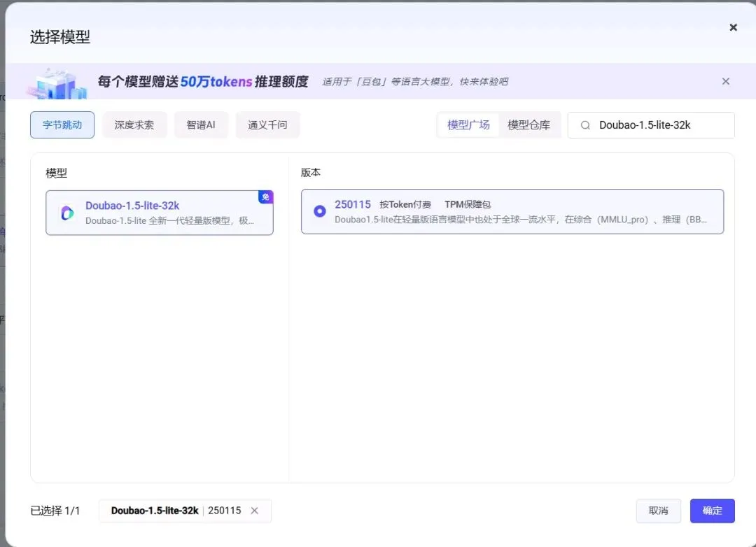Select the 深度求索 provider tab
756x547 pixels.
point(134,125)
